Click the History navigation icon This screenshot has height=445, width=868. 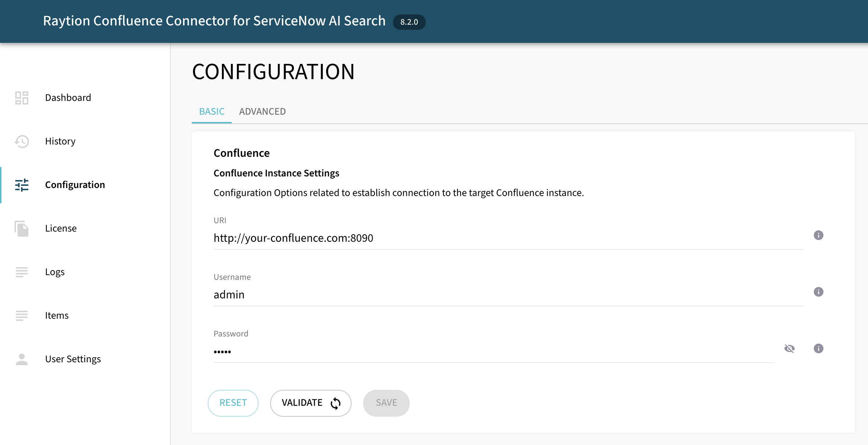tap(21, 141)
